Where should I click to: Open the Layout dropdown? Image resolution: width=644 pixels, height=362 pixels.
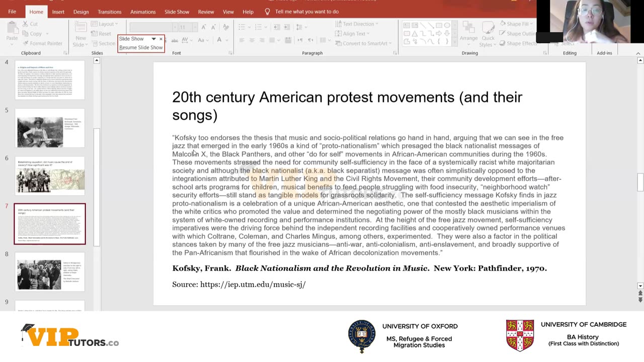[104, 24]
